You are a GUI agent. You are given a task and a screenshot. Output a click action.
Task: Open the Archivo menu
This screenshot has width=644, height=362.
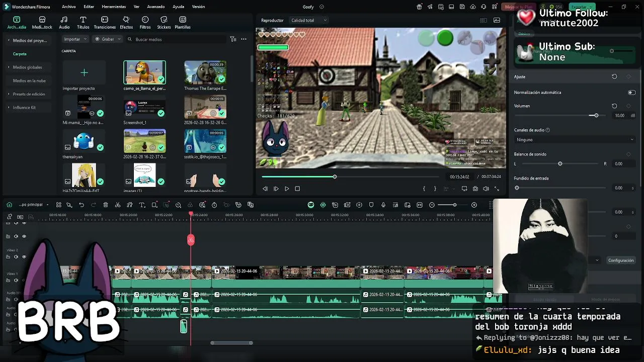pos(69,7)
